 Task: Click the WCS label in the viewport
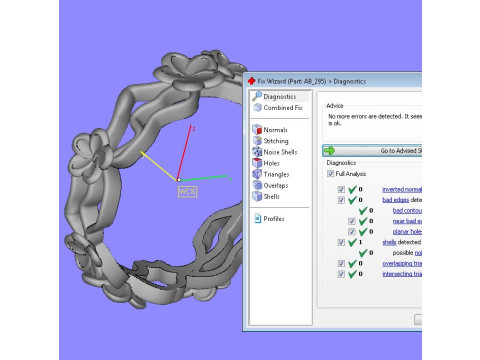(187, 191)
